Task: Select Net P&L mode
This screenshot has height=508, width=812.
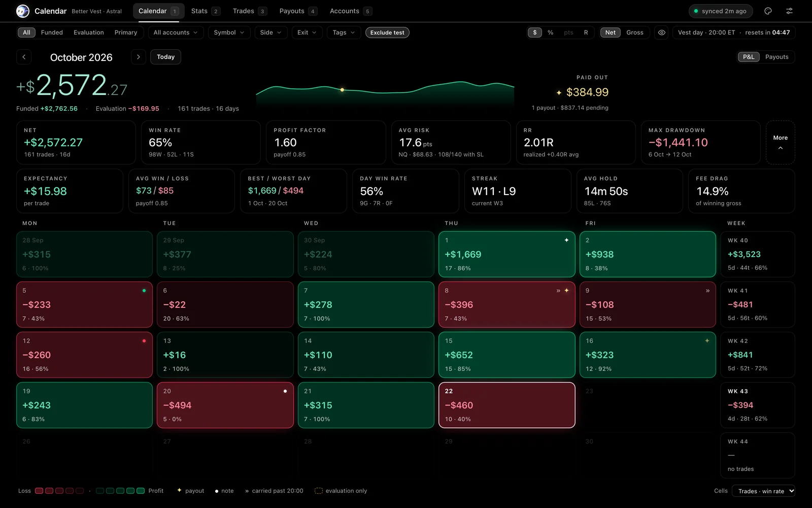Action: (x=611, y=33)
